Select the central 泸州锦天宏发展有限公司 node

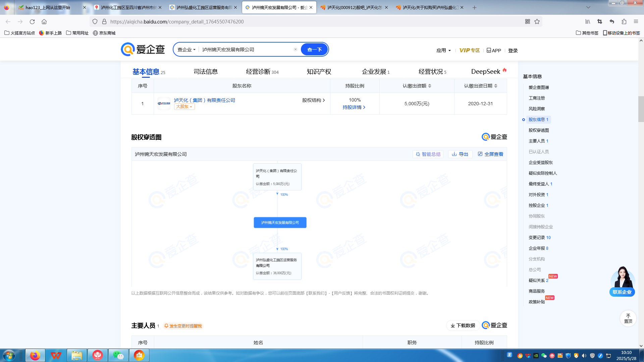pyautogui.click(x=280, y=223)
